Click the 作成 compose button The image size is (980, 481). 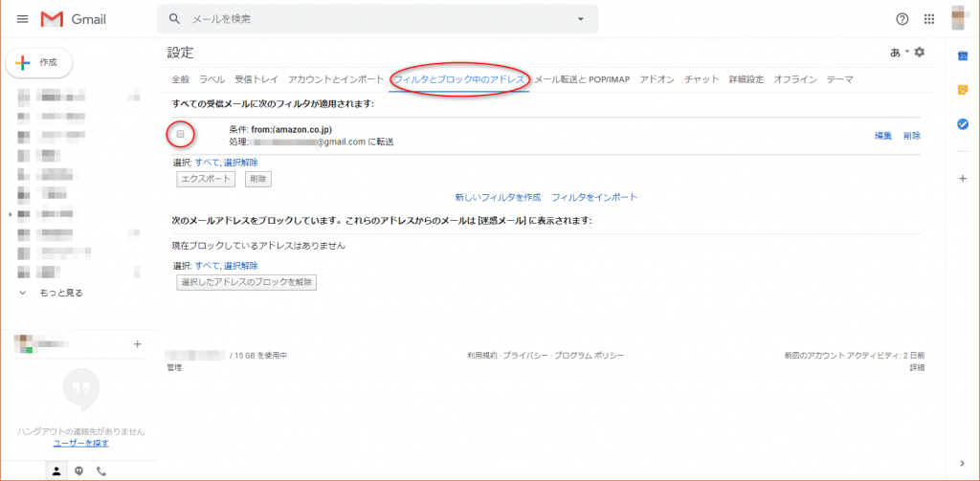point(39,62)
